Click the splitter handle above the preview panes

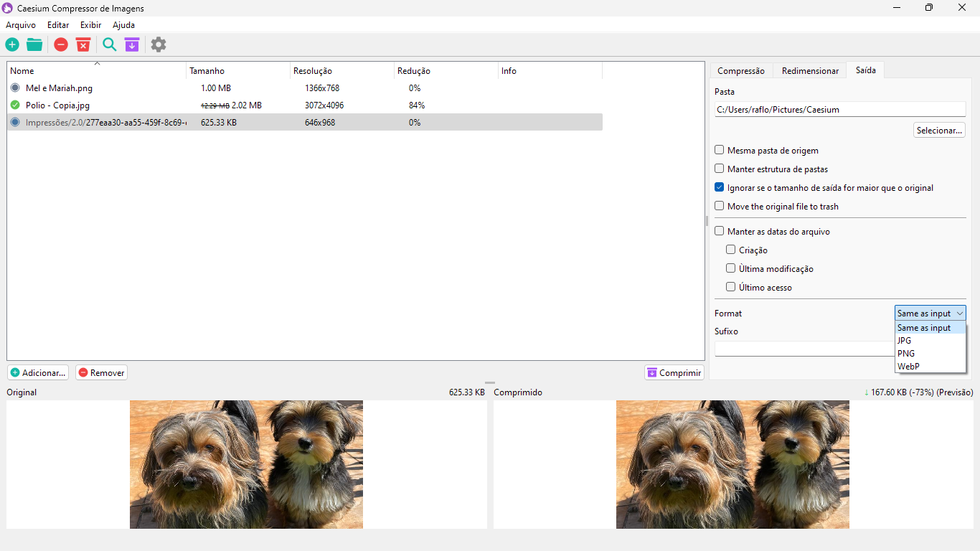coord(490,383)
